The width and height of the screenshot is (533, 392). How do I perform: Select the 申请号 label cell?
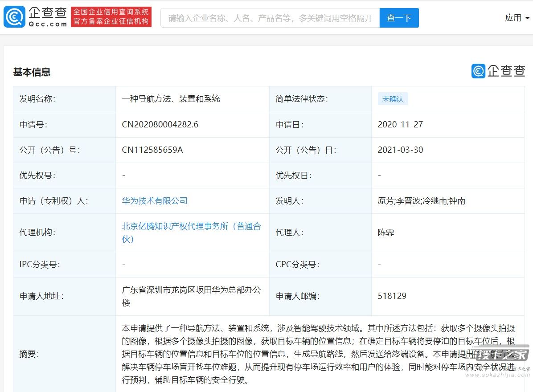pyautogui.click(x=64, y=125)
